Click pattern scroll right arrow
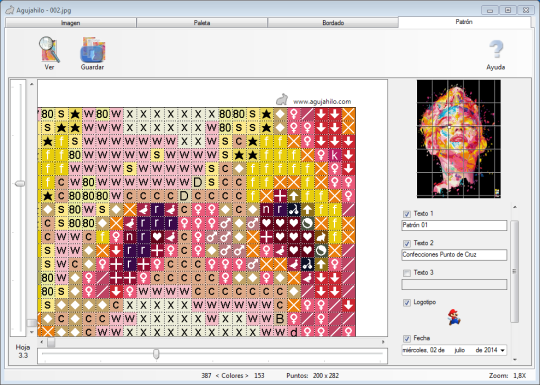 [x=383, y=342]
